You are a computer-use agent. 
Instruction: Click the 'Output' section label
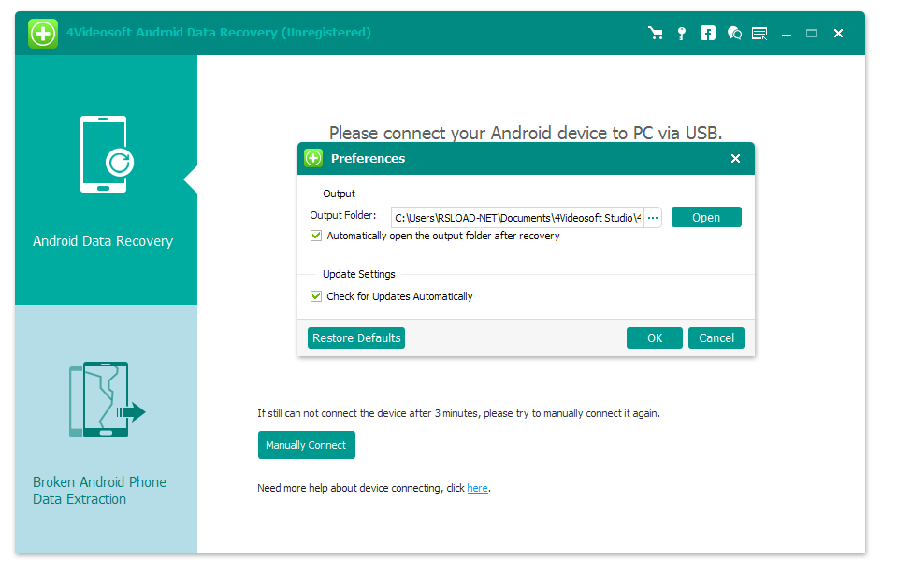pos(339,194)
